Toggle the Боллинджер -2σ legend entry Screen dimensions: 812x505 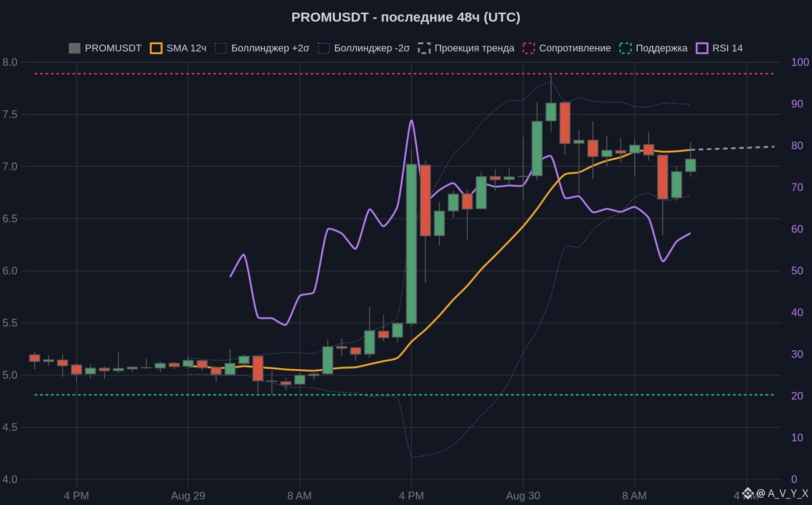click(364, 48)
